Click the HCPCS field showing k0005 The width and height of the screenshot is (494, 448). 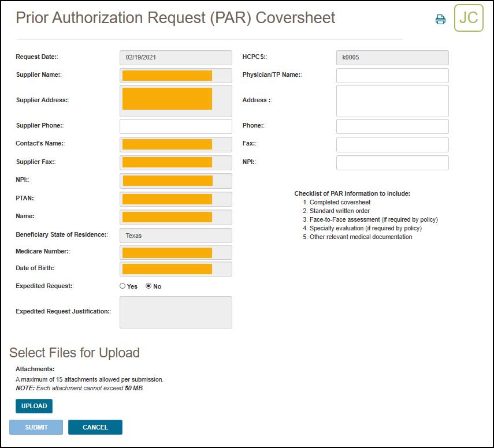tap(391, 57)
